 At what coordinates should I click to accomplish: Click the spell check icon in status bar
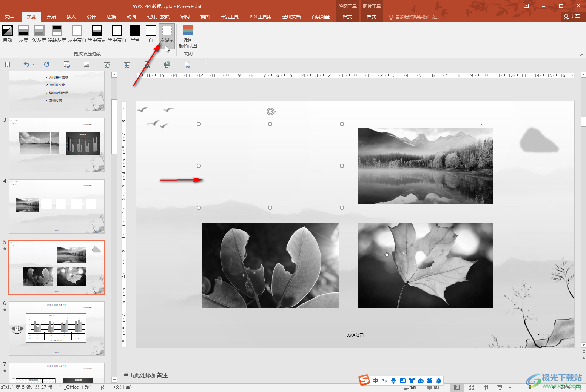[x=101, y=387]
